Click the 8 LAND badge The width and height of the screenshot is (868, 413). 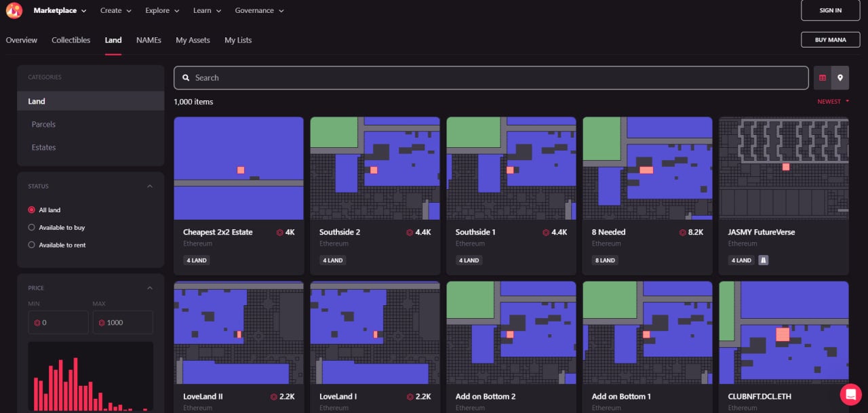[606, 260]
